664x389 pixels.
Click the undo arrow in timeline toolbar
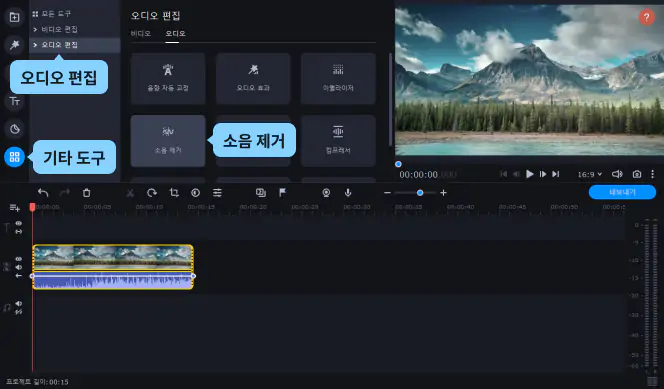pyautogui.click(x=43, y=193)
